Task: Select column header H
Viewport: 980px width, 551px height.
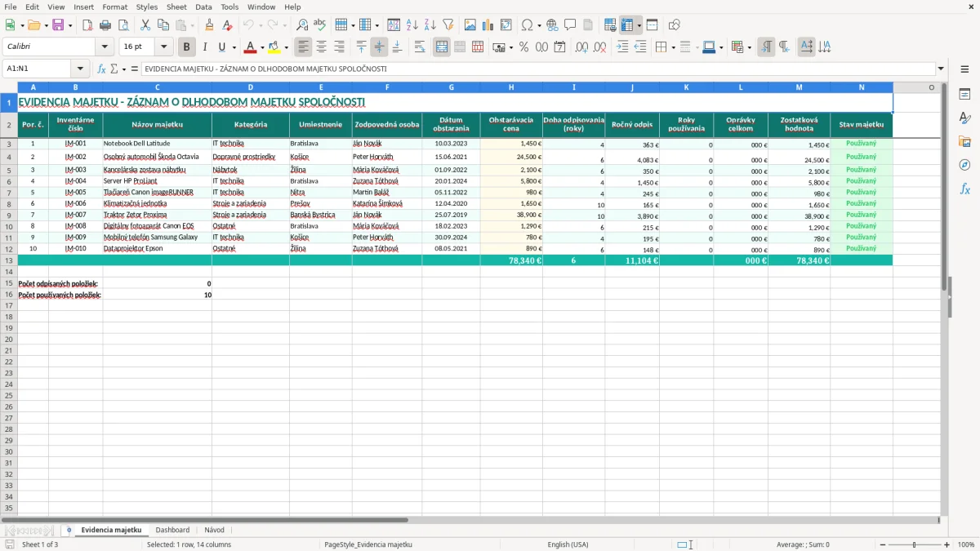Action: (x=511, y=87)
